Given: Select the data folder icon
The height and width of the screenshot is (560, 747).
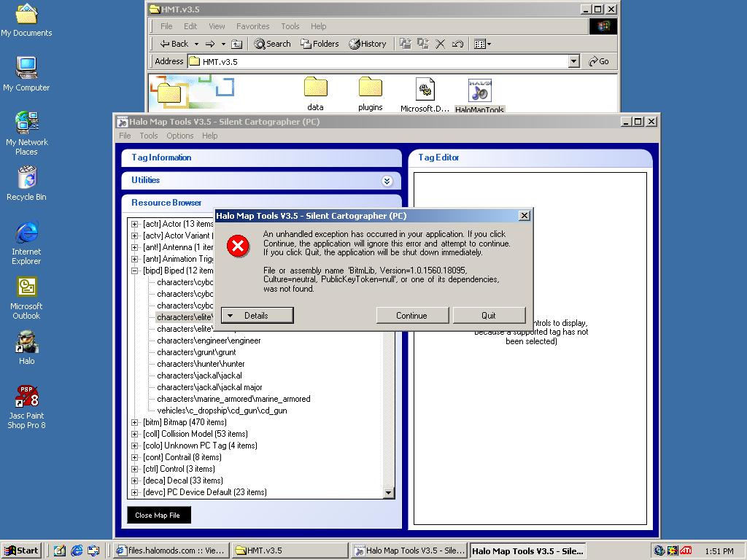Looking at the screenshot, I should coord(315,94).
